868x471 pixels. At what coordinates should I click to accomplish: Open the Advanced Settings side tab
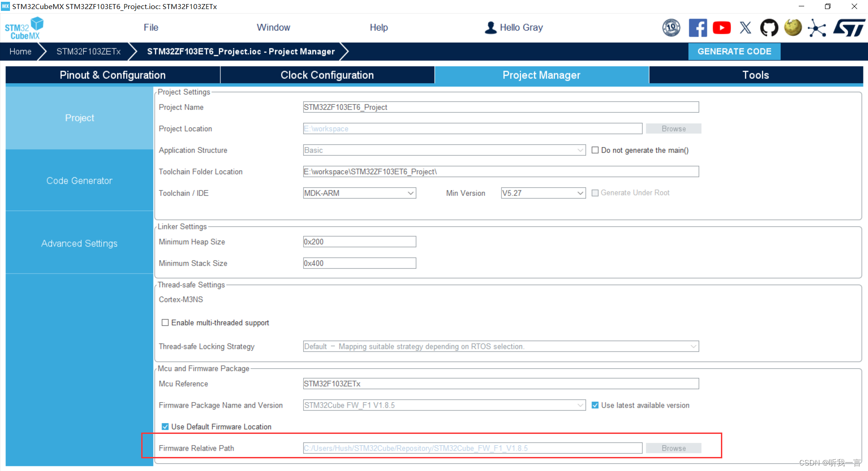(x=80, y=243)
